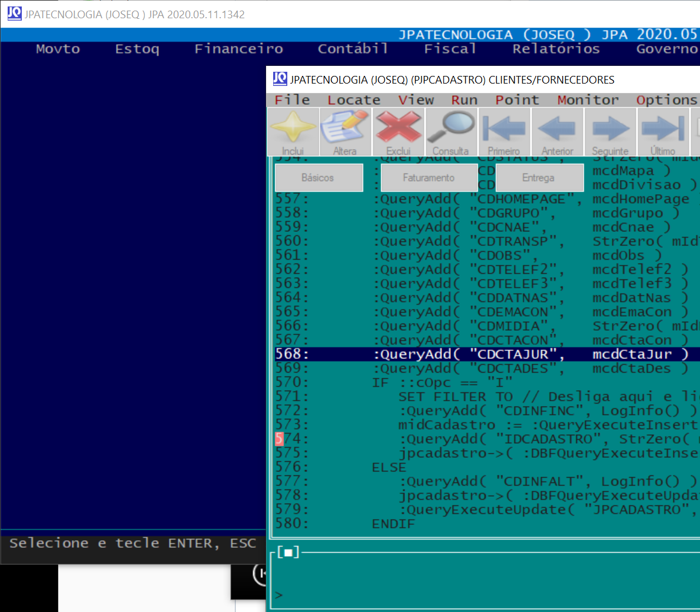
Task: Open the debugger File menu
Action: (x=292, y=100)
